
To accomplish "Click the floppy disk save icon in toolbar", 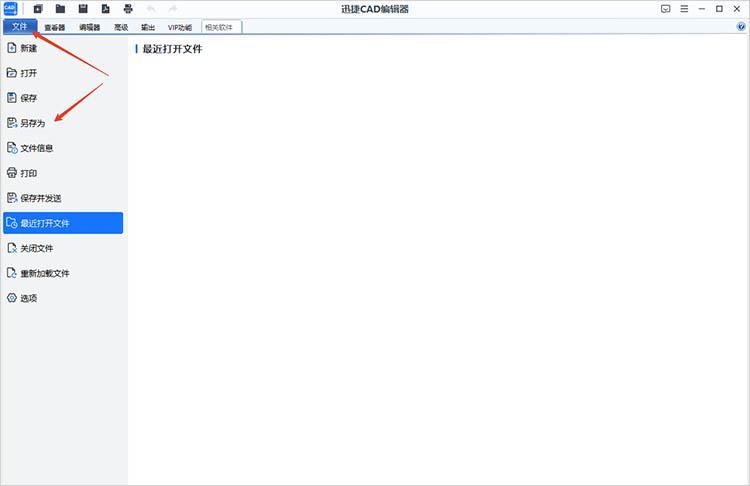I will click(83, 9).
